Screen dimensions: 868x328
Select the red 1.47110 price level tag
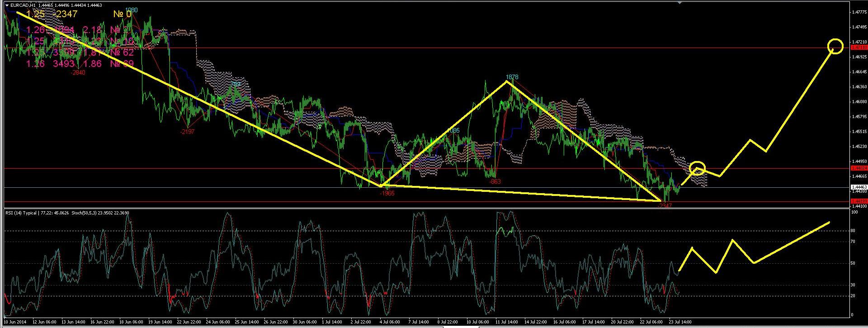(x=859, y=48)
